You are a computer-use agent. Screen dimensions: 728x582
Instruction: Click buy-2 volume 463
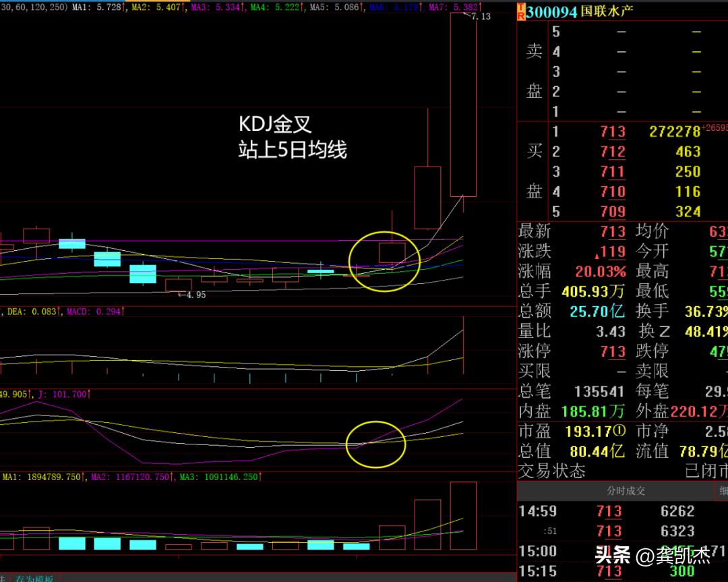(688, 152)
